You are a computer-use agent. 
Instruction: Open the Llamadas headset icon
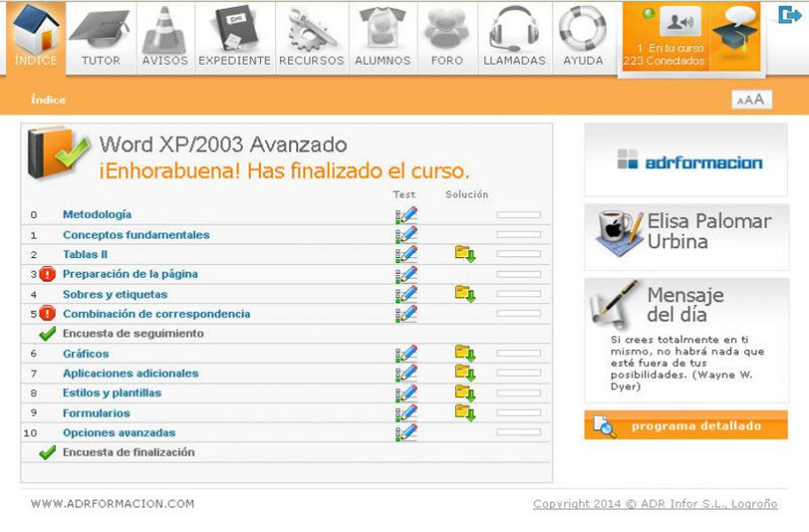pyautogui.click(x=514, y=29)
